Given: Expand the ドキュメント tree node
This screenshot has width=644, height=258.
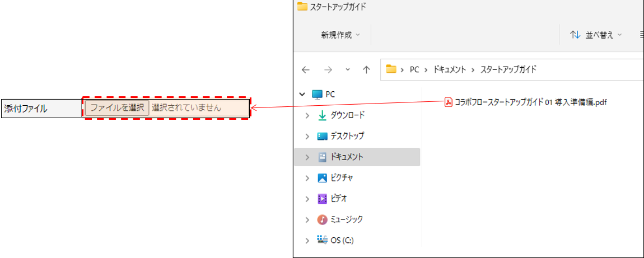Looking at the screenshot, I should pyautogui.click(x=307, y=157).
